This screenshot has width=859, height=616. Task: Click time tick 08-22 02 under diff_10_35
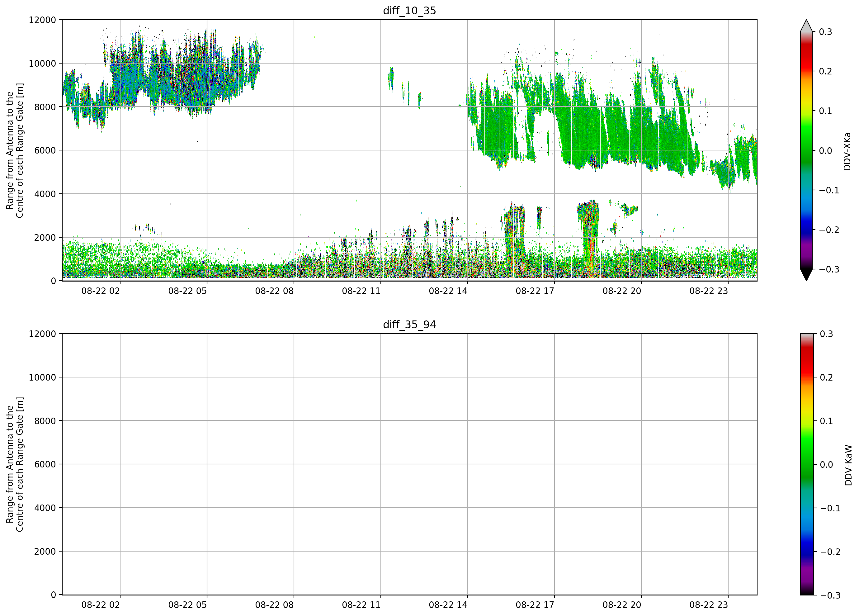(x=101, y=291)
